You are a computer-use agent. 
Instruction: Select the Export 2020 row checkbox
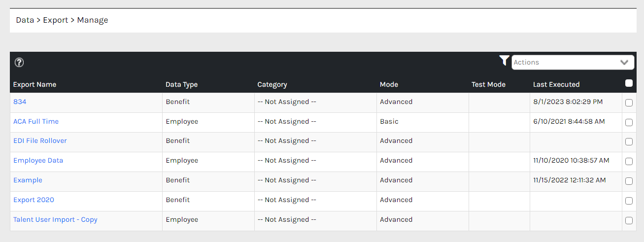coord(629,201)
